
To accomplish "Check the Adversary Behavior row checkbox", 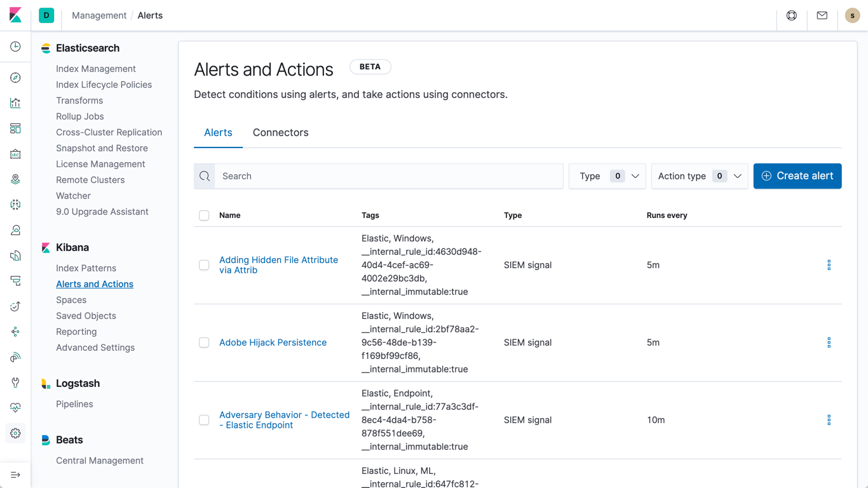I will (x=204, y=420).
